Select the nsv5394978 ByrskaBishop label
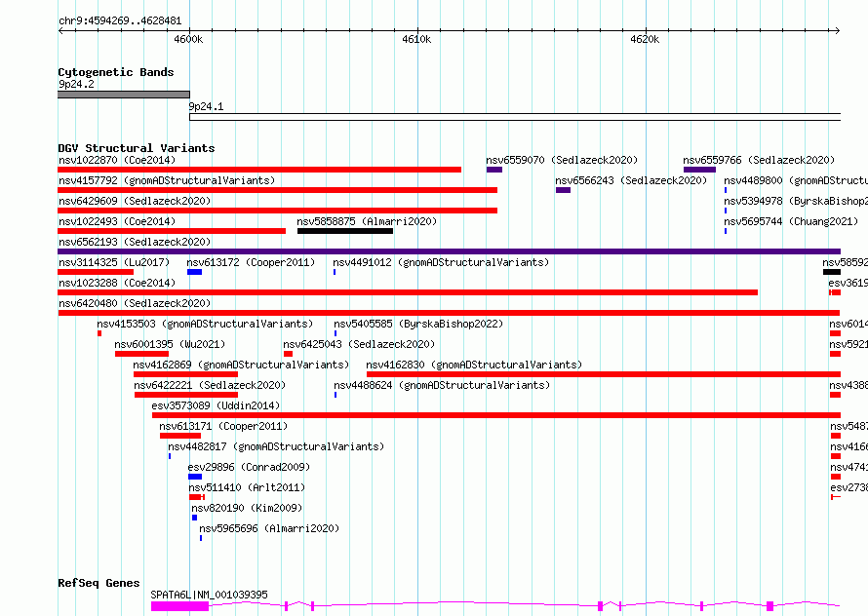Screen dimensions: 868x616 click(796, 201)
